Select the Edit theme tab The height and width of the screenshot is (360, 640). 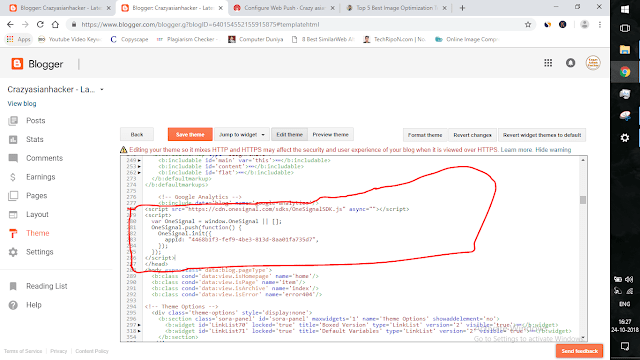click(x=289, y=134)
